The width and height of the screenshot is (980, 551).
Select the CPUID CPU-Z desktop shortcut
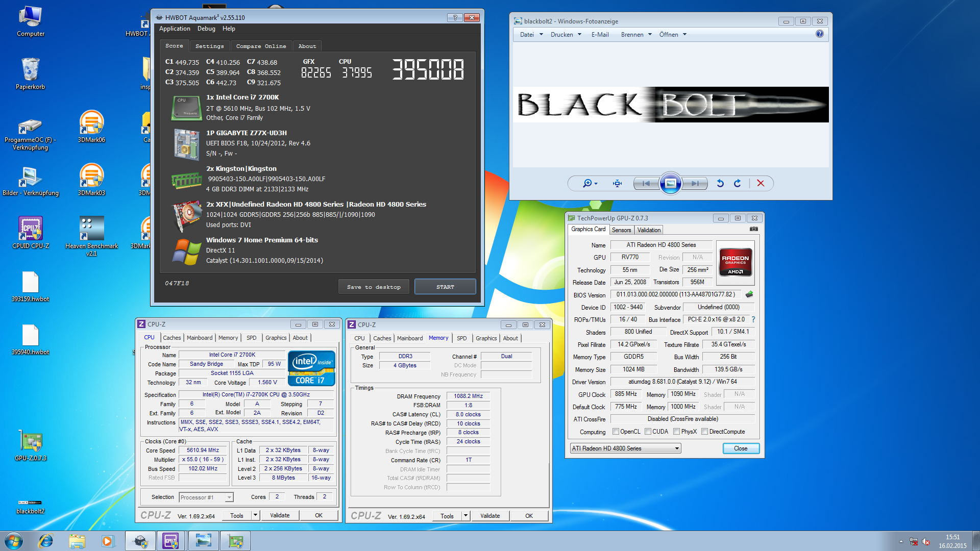(31, 233)
